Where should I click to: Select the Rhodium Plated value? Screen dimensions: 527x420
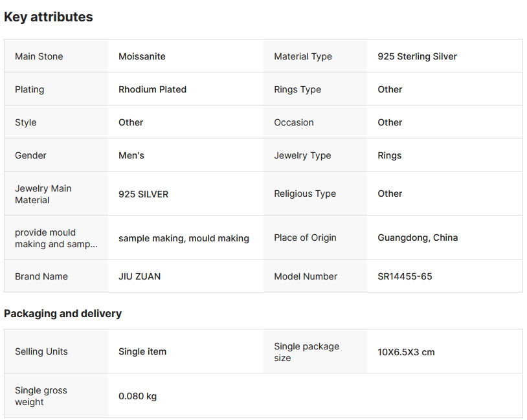[152, 89]
